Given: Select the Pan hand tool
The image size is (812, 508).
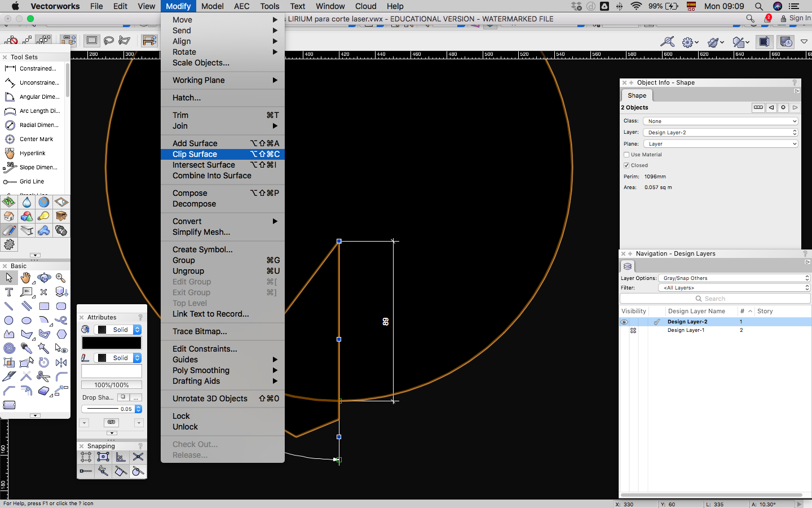Looking at the screenshot, I should [x=26, y=278].
